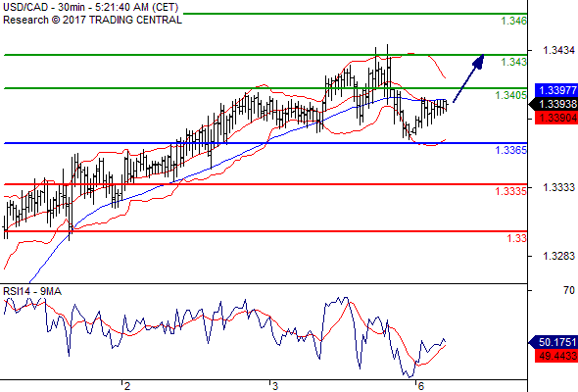Click date marker 6 on time axis
Screen dimensions: 578x392
coord(420,386)
